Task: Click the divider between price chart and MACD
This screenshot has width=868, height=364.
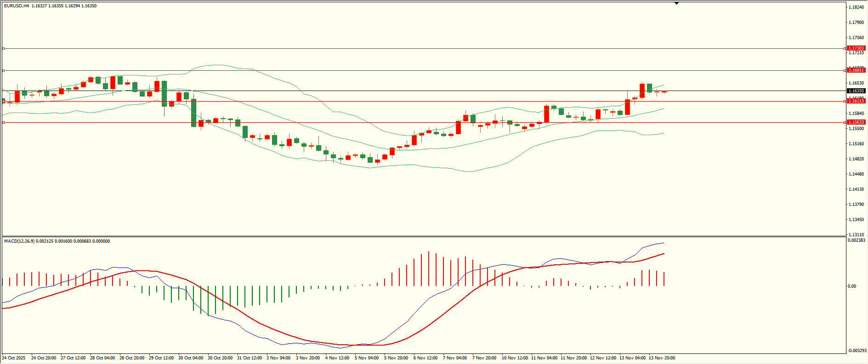Action: 423,237
